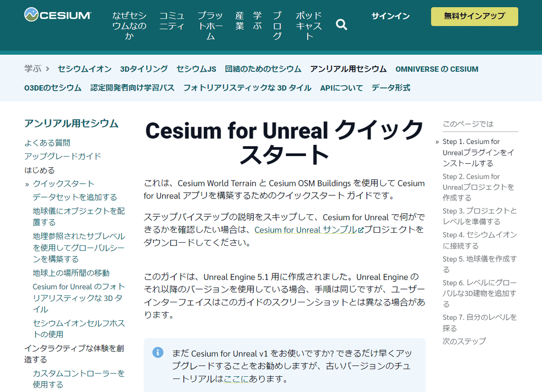Open the ブログ navigation menu
The image size is (542, 392).
click(277, 26)
